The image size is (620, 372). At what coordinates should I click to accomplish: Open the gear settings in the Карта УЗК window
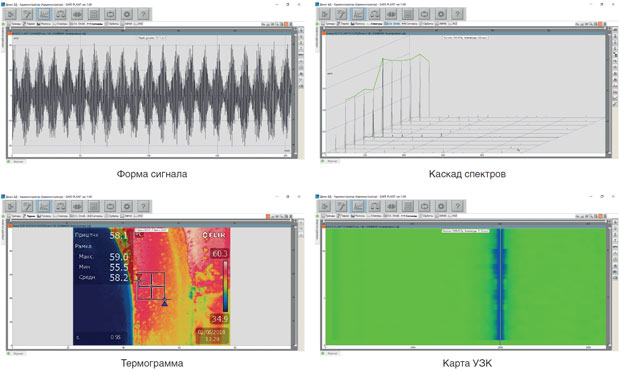pyautogui.click(x=441, y=206)
